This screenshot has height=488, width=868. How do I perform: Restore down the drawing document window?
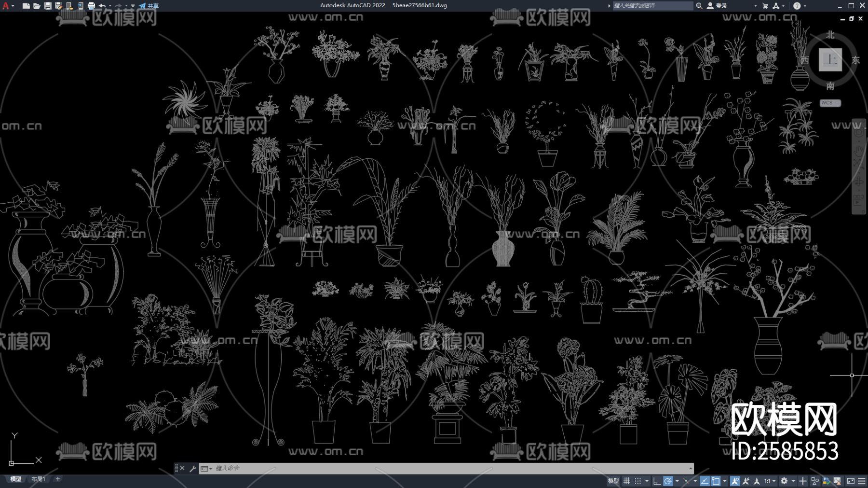[852, 19]
